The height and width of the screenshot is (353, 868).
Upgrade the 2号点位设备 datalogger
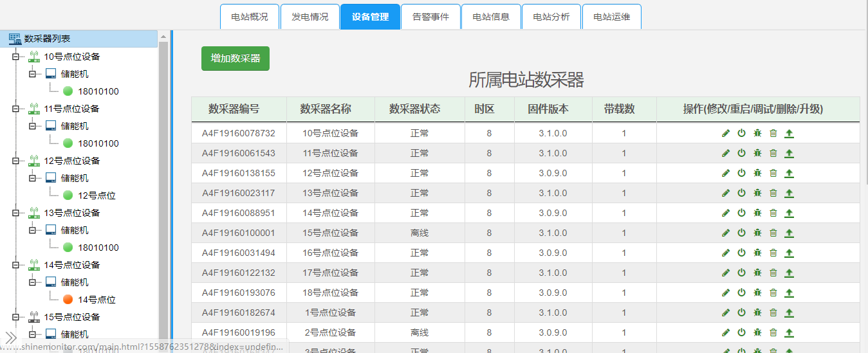click(x=790, y=333)
